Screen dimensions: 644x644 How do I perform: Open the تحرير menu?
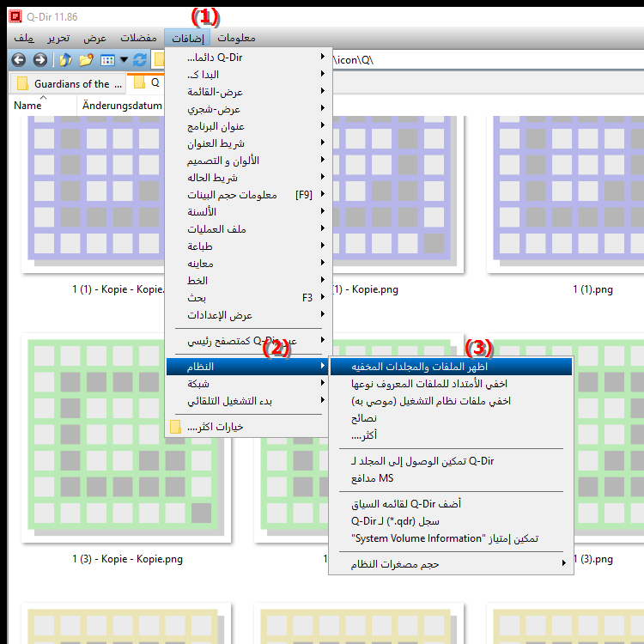[x=58, y=38]
